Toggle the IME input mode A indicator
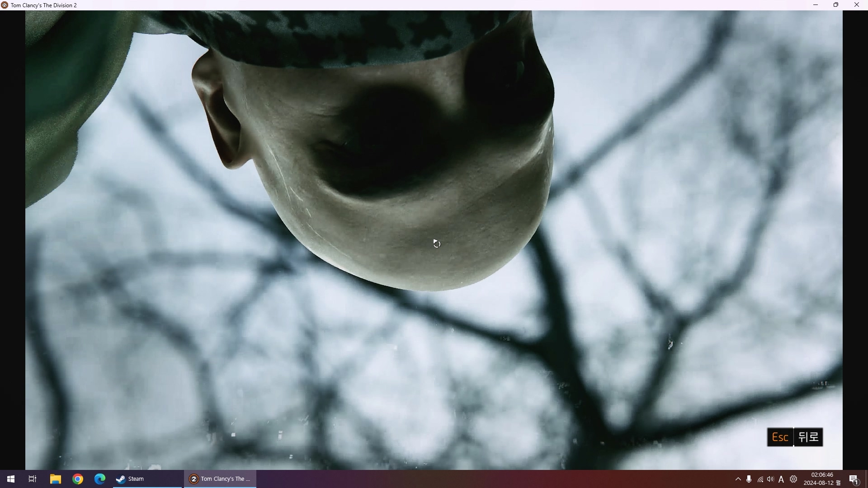Image resolution: width=868 pixels, height=488 pixels. [x=781, y=479]
